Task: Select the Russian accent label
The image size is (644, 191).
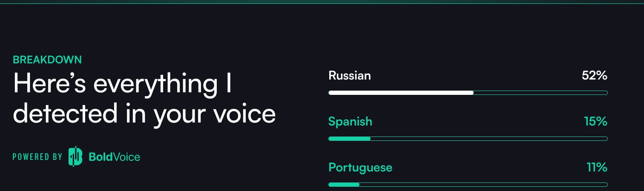Action: 350,76
